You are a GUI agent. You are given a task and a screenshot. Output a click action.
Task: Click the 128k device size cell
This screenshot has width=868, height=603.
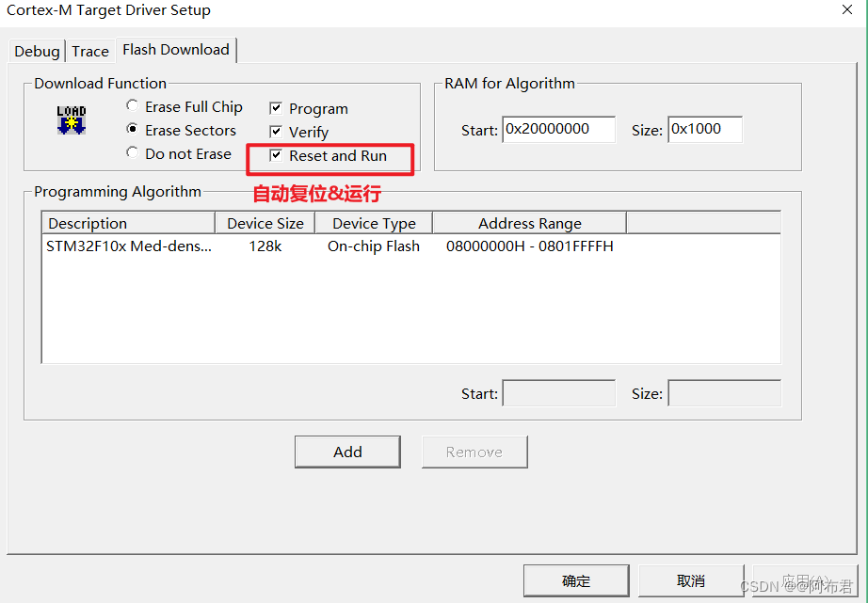coord(265,246)
